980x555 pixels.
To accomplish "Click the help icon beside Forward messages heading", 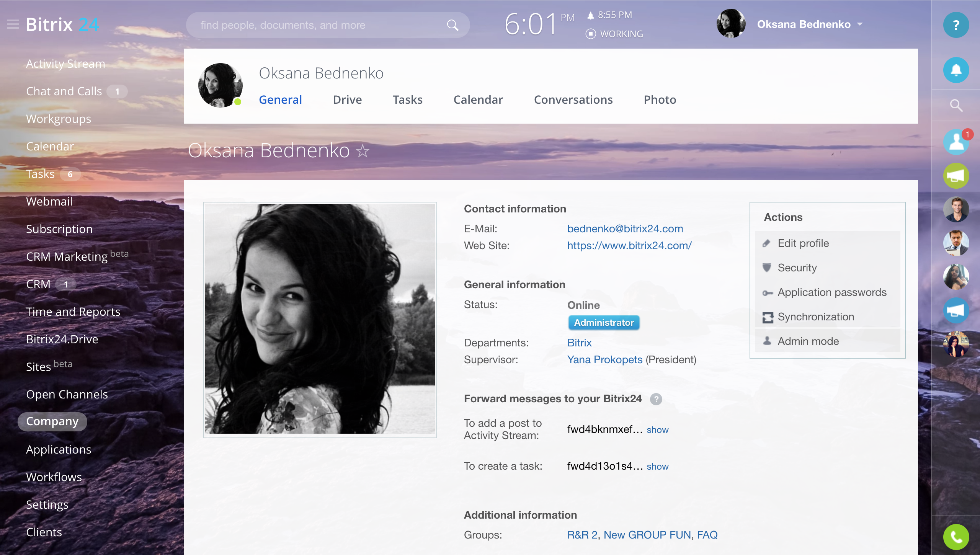I will pyautogui.click(x=656, y=399).
